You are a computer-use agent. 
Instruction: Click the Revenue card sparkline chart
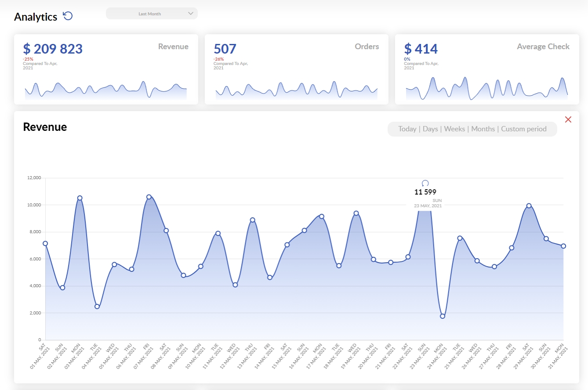[x=106, y=90]
